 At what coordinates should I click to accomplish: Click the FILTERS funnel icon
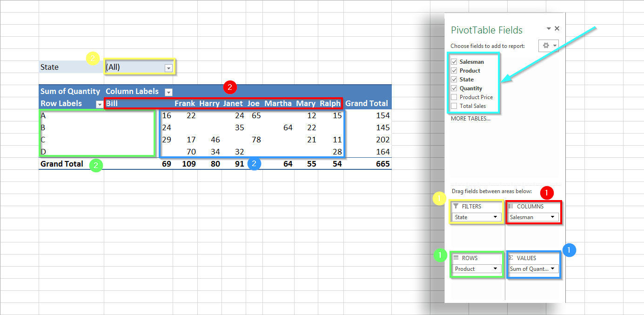tap(456, 206)
